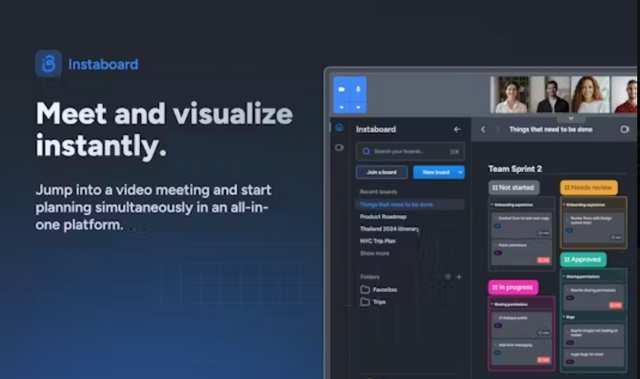
Task: Click the New board button
Action: pos(436,172)
